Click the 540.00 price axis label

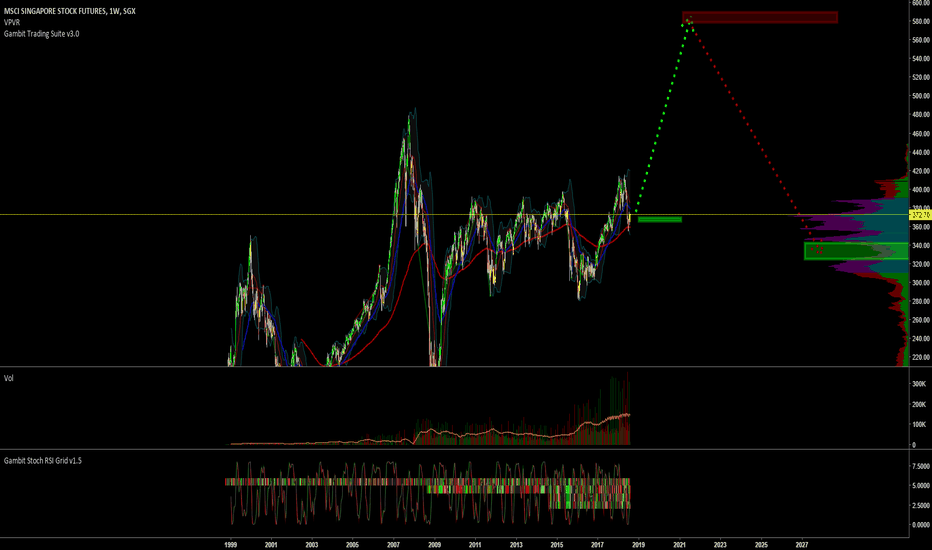click(x=921, y=58)
